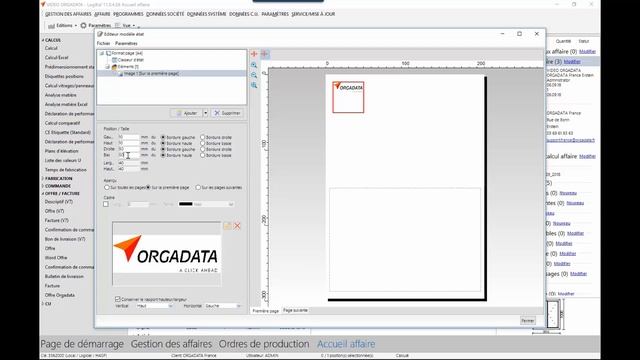Open the Vertical alignment dropdown
This screenshot has height=360, width=640.
pos(170,306)
